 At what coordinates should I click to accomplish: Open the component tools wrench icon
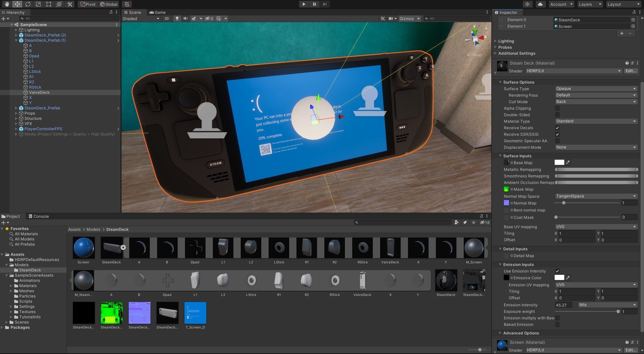point(383,18)
